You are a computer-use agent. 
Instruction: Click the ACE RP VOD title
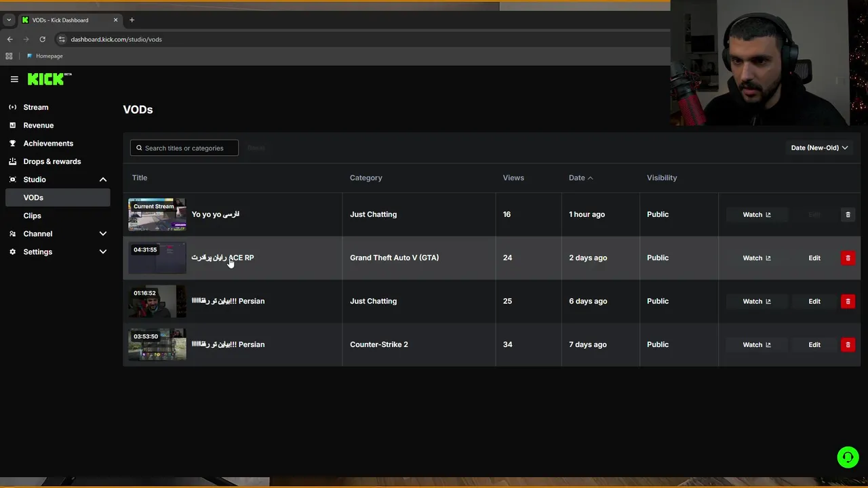(x=222, y=258)
